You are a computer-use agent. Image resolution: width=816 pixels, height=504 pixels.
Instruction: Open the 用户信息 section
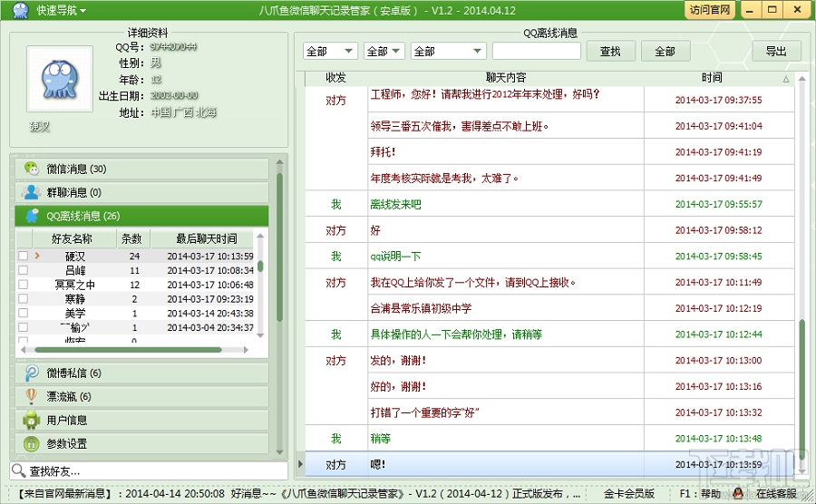[x=141, y=420]
